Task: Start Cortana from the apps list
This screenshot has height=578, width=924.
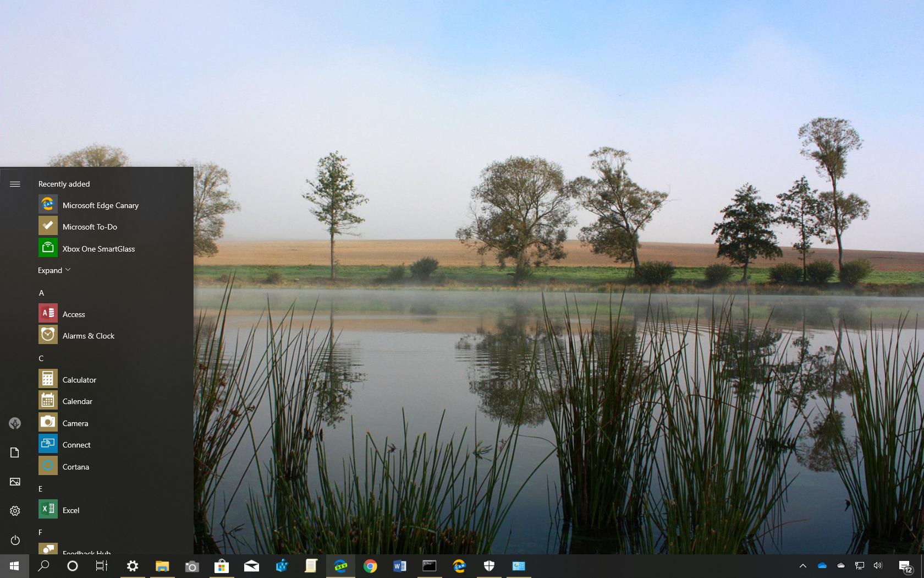Action: click(75, 466)
